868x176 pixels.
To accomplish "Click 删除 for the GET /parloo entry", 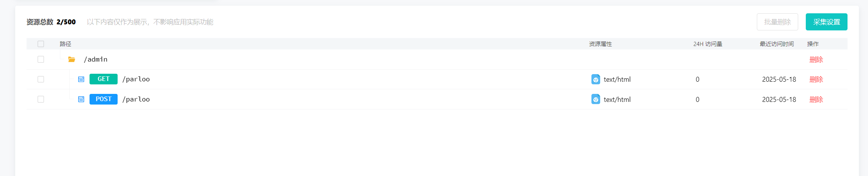I will click(816, 79).
